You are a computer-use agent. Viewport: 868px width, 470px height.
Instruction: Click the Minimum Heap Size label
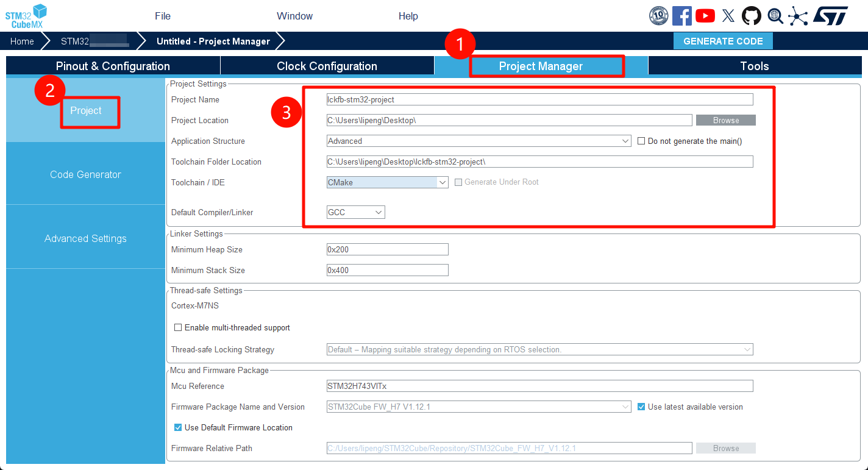pos(207,249)
